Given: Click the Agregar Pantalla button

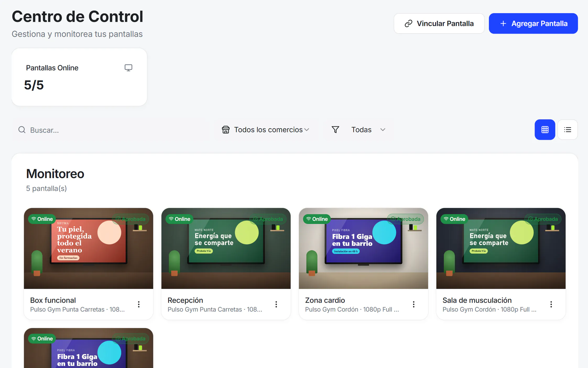Looking at the screenshot, I should coord(533,23).
